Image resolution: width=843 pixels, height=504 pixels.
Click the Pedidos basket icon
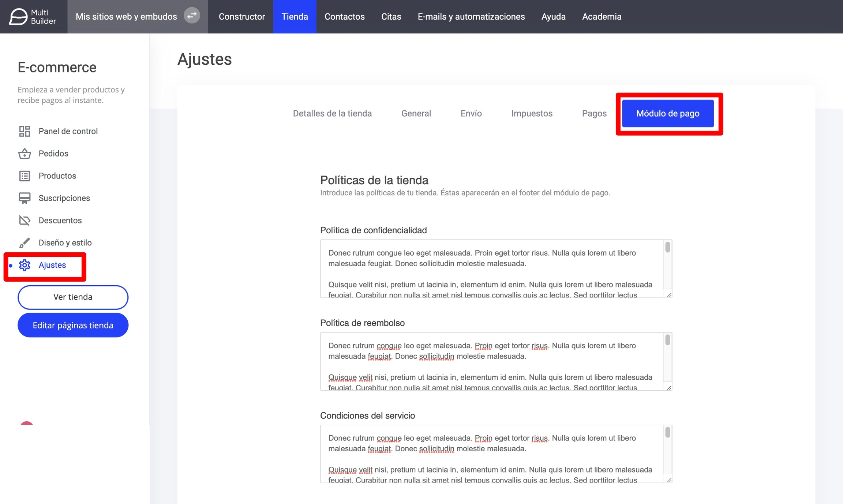[25, 154]
